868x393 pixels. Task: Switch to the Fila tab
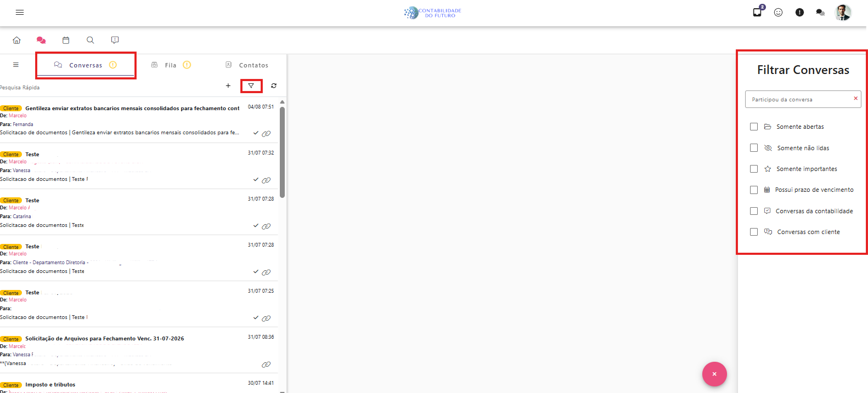[x=171, y=65]
